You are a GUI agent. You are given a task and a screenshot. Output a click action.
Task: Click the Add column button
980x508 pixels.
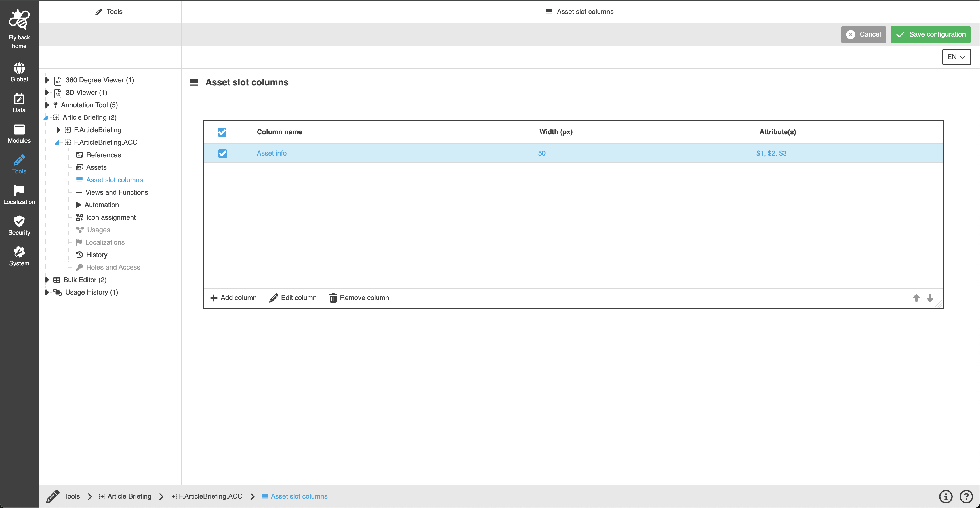pyautogui.click(x=233, y=298)
